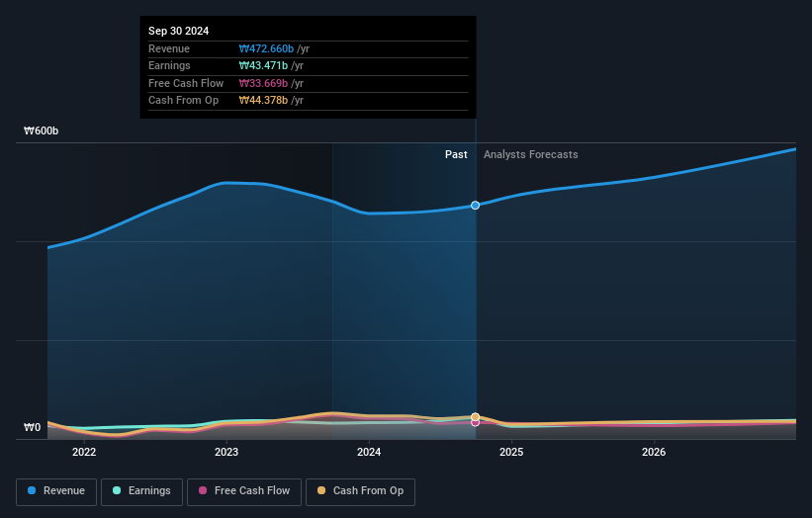The height and width of the screenshot is (518, 812).
Task: Click the ₩0 y-axis label
Action: [x=32, y=427]
